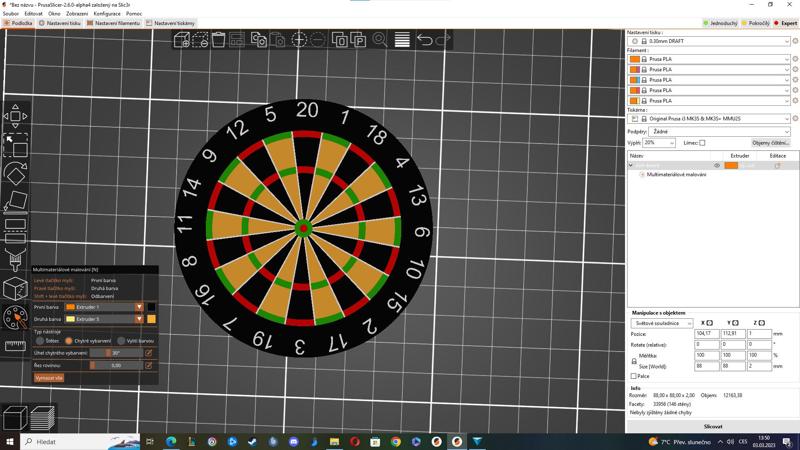Toggle object visibility eye icon in list
The width and height of the screenshot is (800, 450).
717,166
